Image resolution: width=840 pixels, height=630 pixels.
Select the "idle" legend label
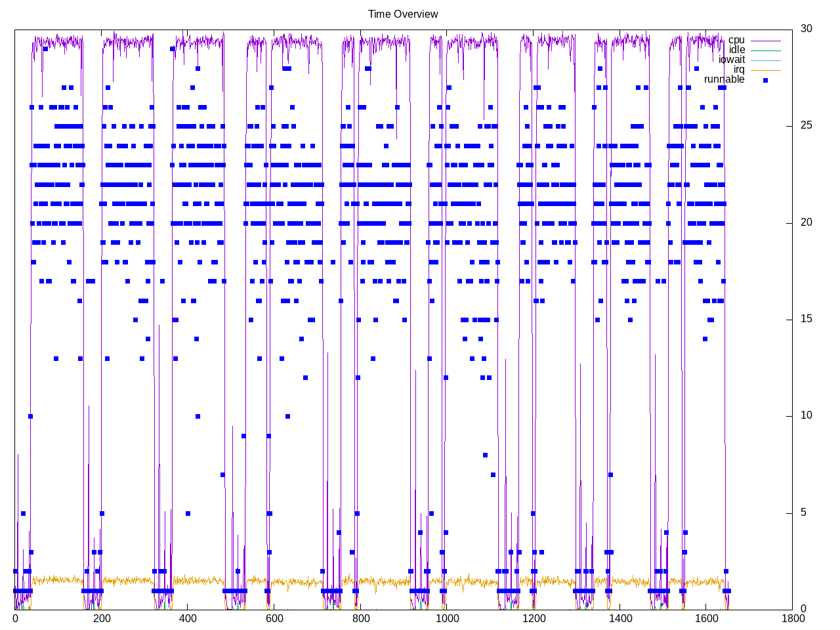[737, 50]
